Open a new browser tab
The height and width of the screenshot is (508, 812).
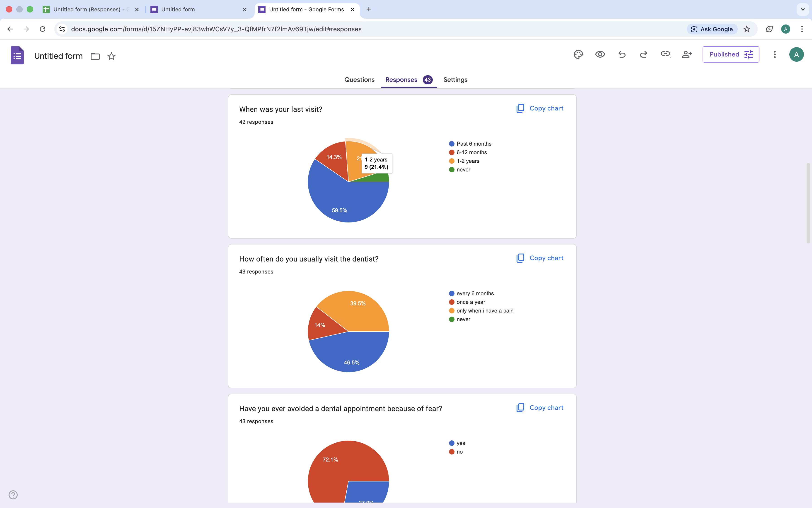(x=369, y=9)
